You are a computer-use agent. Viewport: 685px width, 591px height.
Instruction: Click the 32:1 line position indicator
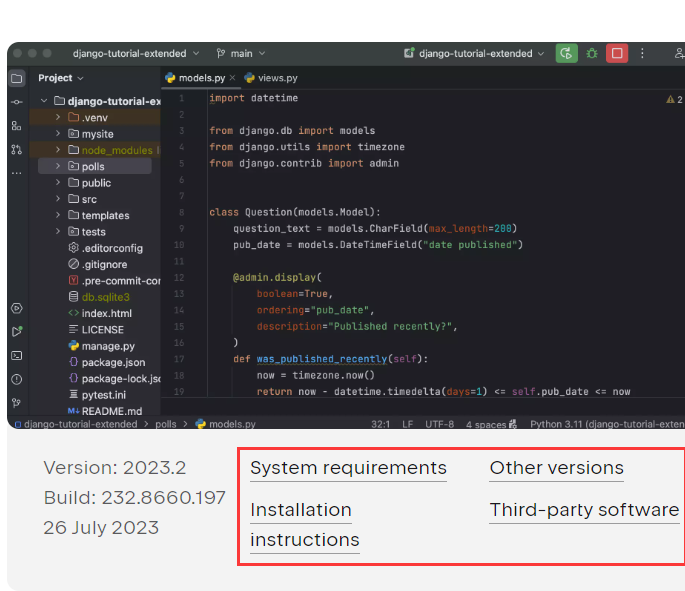(x=381, y=424)
